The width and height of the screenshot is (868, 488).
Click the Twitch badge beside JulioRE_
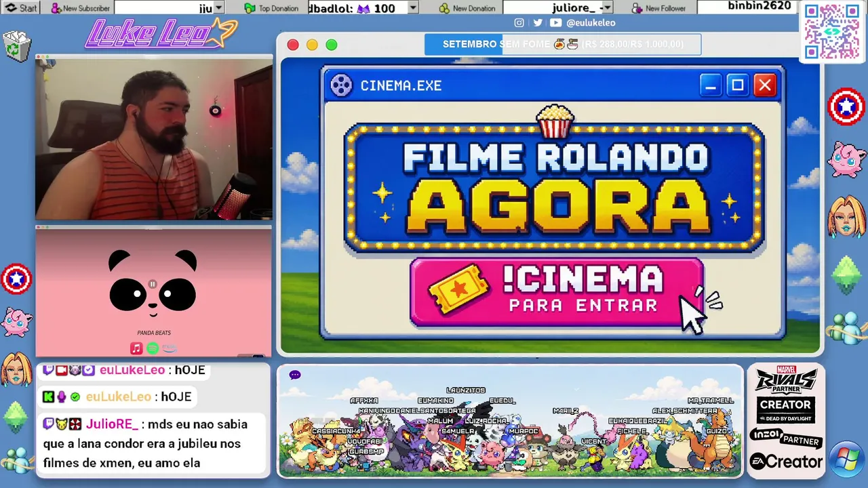point(48,424)
